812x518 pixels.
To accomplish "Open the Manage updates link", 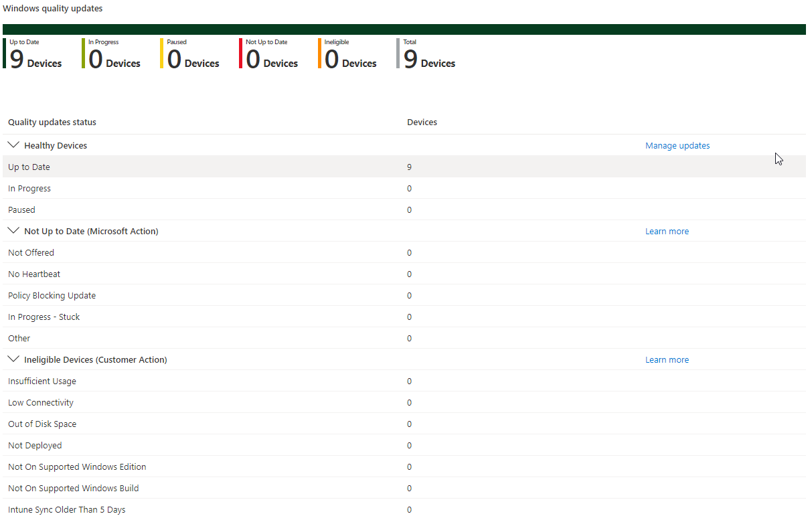I will [677, 145].
